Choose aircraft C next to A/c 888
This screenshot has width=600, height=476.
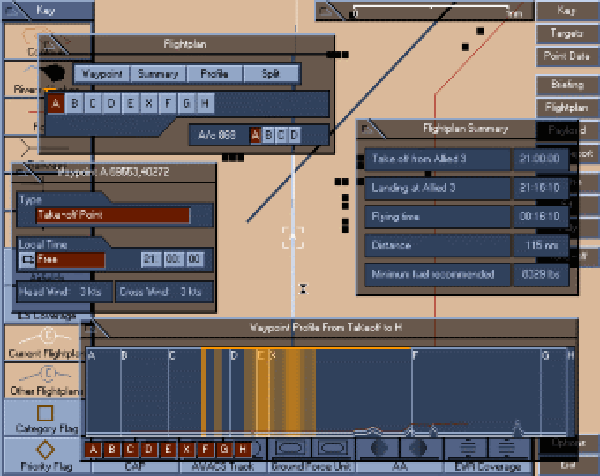pos(281,135)
